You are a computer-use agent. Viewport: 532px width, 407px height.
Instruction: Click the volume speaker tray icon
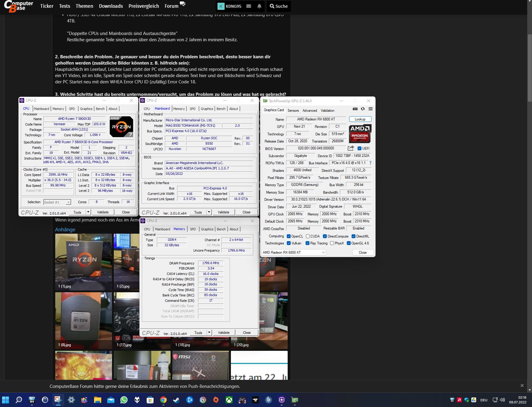(502, 400)
